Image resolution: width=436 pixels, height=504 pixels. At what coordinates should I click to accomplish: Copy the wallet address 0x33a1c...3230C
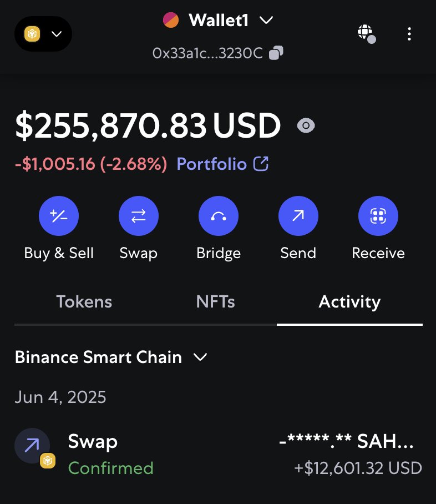pyautogui.click(x=276, y=53)
